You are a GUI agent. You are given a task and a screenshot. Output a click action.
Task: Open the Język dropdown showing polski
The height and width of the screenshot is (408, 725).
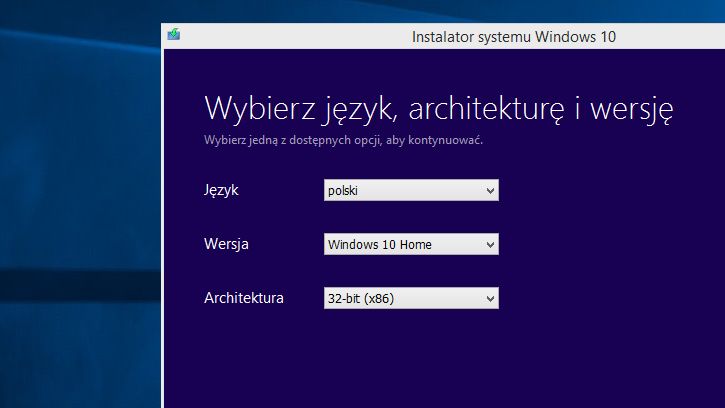[x=411, y=190]
